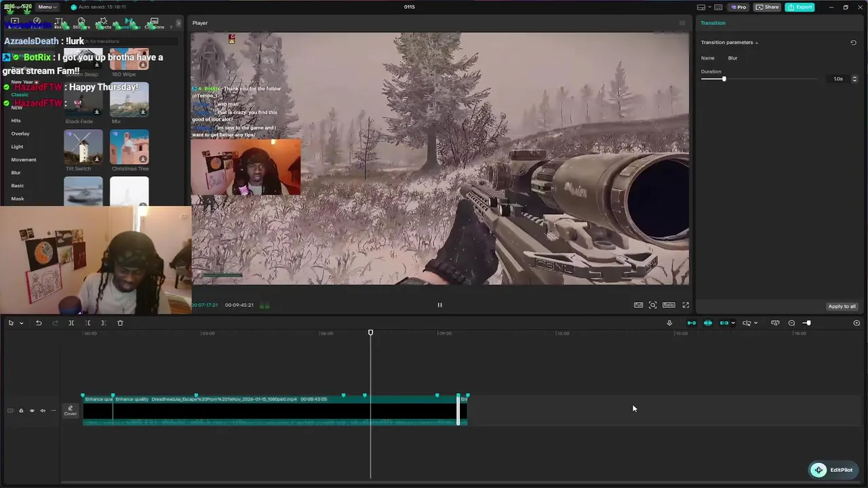Select the Movement transition category
Viewport: 868px width, 488px height.
(x=24, y=160)
